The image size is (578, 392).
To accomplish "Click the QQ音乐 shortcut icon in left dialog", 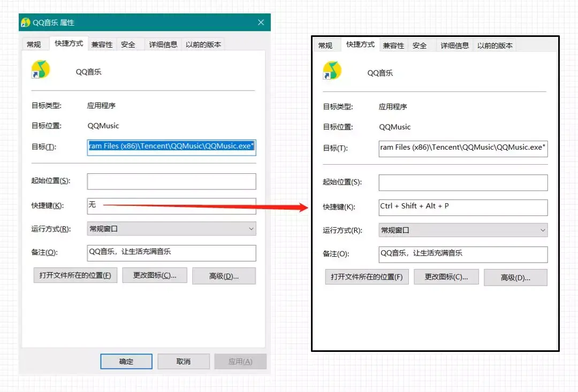I will click(x=41, y=70).
